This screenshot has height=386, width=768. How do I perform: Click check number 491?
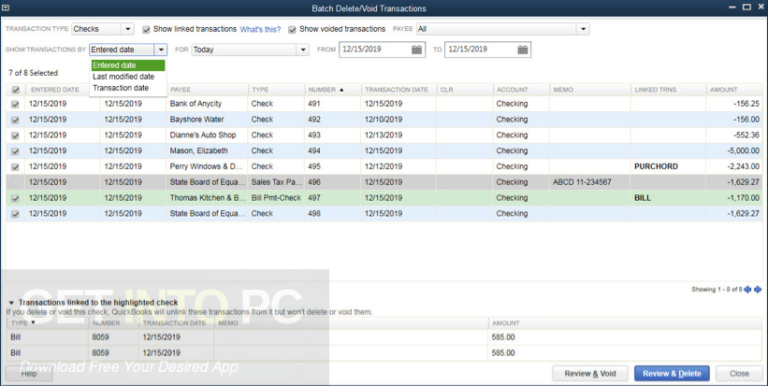pos(314,104)
